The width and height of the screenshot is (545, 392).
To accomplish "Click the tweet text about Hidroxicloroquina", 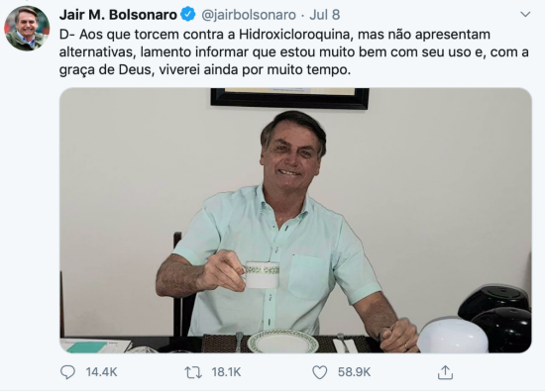I will 293,52.
